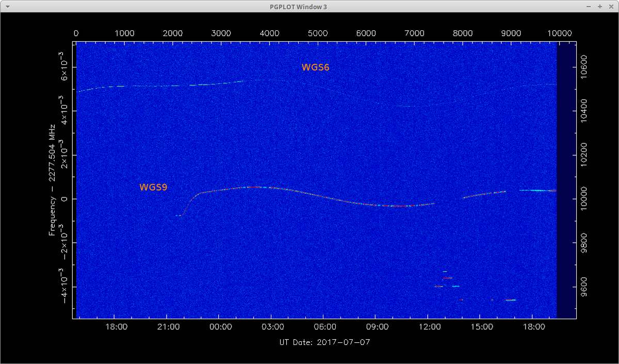Screen dimensions: 619x364
Task: Click the first 18:00 time label
Action: click(117, 326)
